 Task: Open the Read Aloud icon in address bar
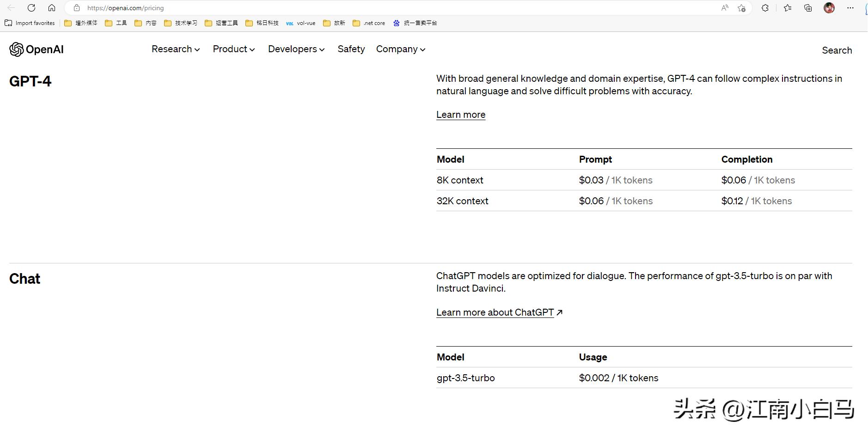(725, 8)
